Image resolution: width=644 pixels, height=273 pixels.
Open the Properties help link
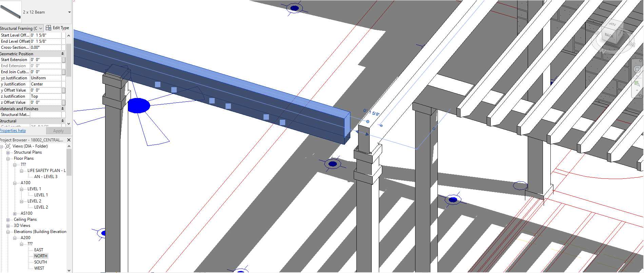pos(13,131)
